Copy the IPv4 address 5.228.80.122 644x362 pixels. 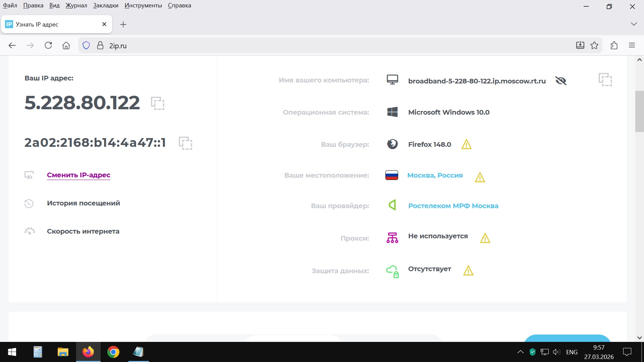pyautogui.click(x=157, y=103)
